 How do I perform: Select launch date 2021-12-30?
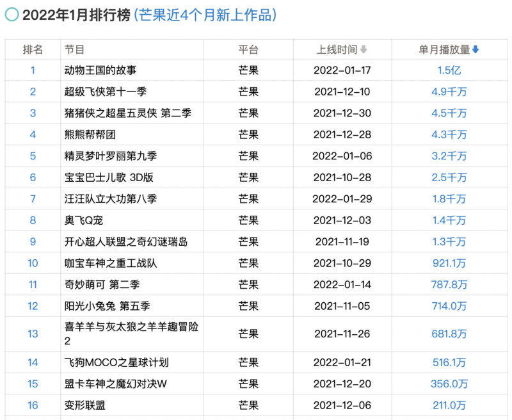tap(342, 113)
